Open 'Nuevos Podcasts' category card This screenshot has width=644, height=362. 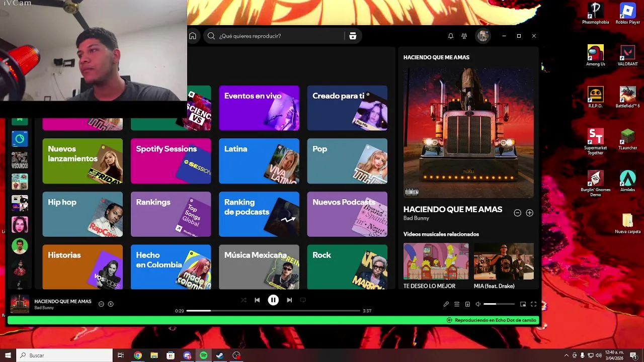347,214
